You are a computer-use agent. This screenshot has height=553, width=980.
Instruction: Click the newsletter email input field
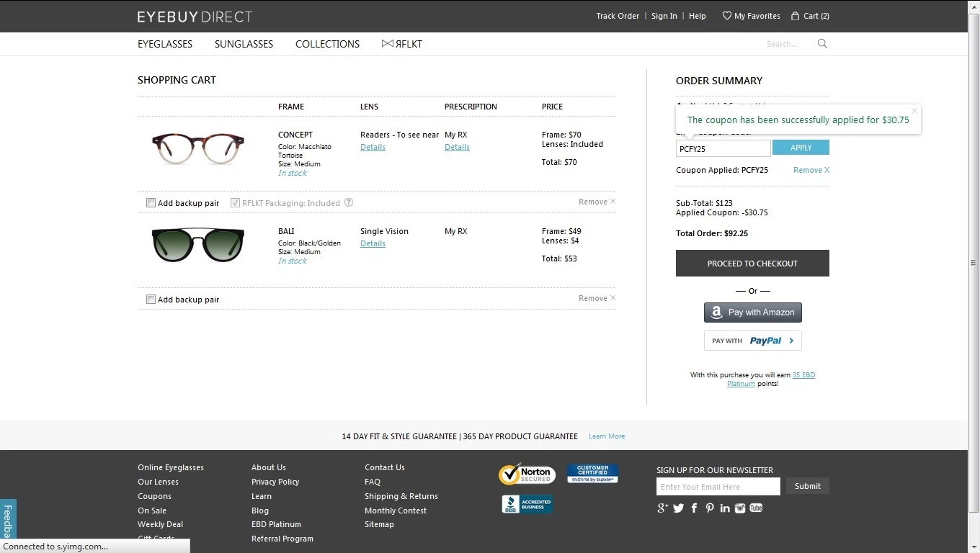718,487
